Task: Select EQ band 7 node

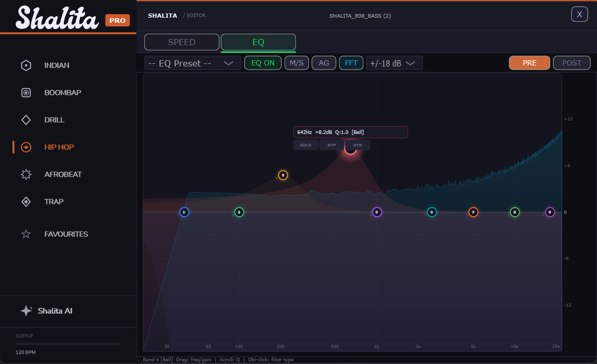Action: pyautogui.click(x=473, y=212)
